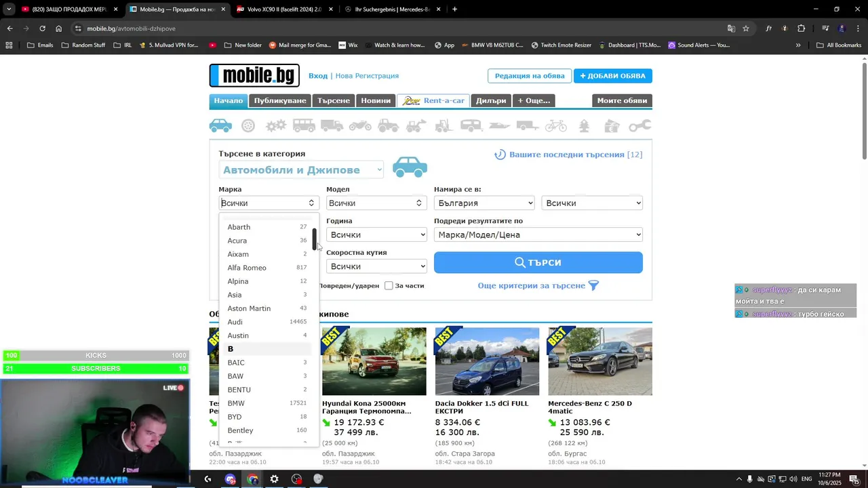868x488 pixels.
Task: Select the forklift category icon
Action: [444, 126]
